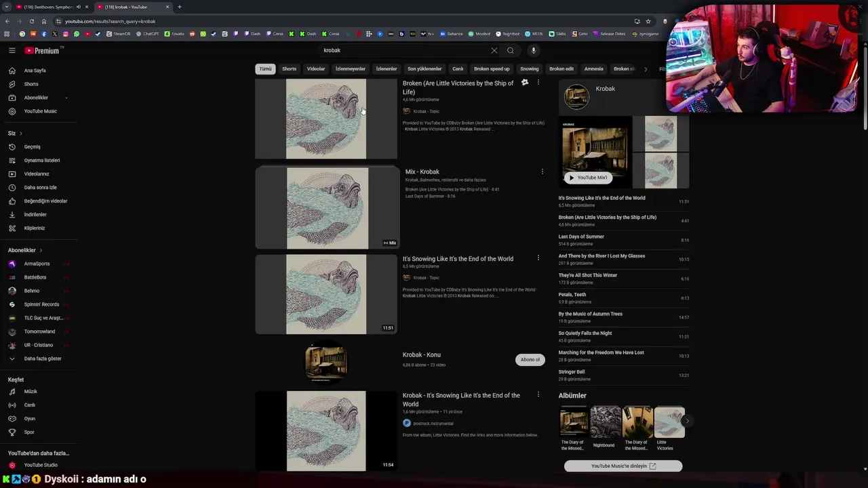Open options for It's Snowing Krobak - Topic video
The height and width of the screenshot is (488, 868).
point(538,258)
